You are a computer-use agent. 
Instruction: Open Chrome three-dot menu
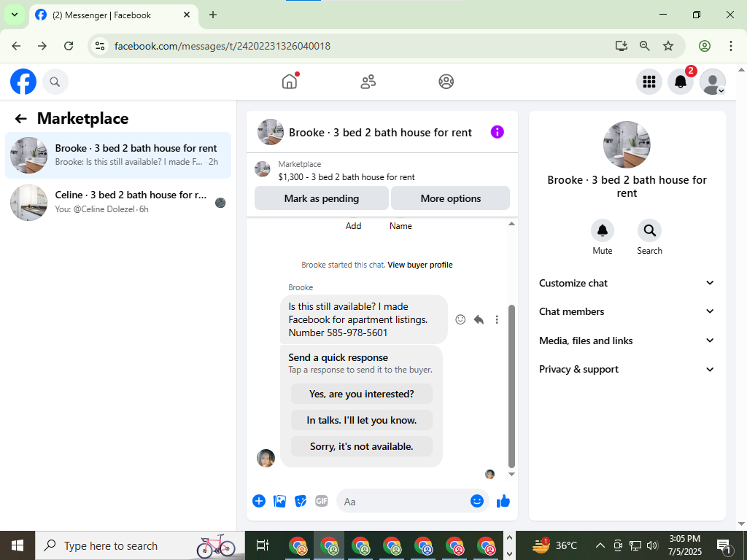click(730, 46)
